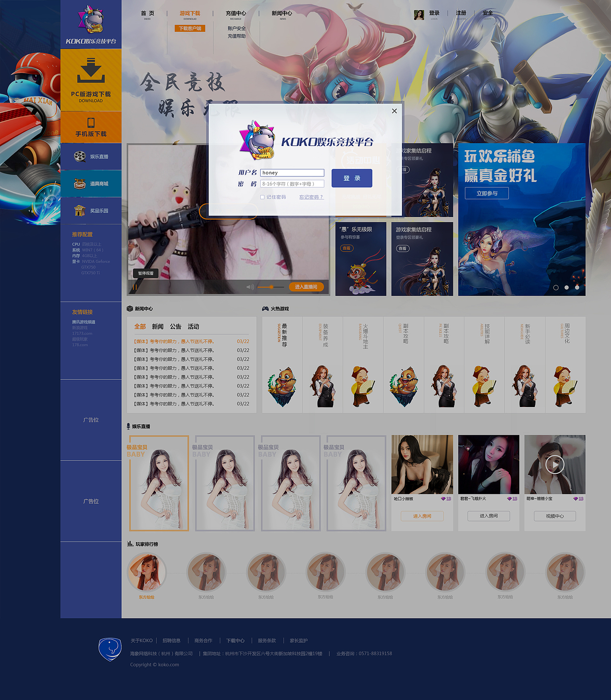Select the second carousel dot on the banner
611x700 pixels.
pos(567,287)
